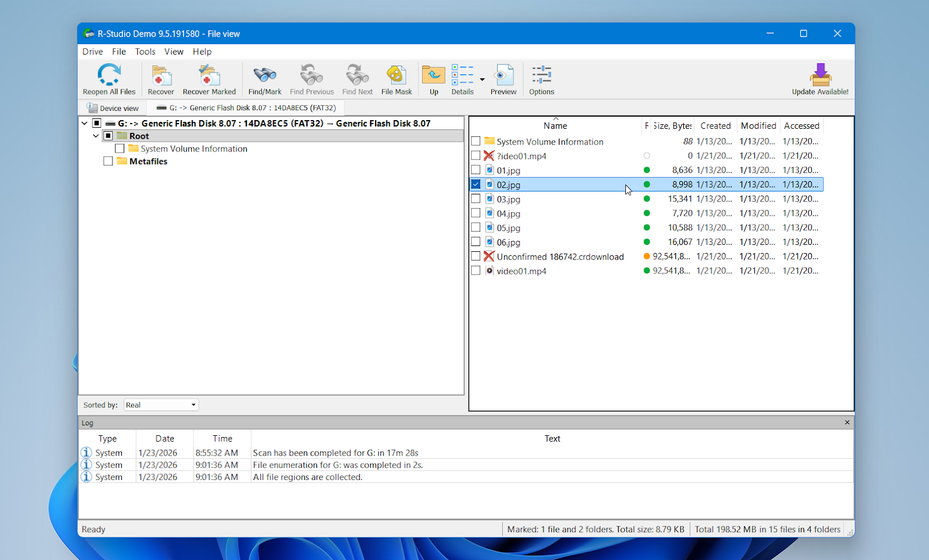Viewport: 929px width, 560px height.
Task: Uncheck the 02.jpg file checkbox
Action: coord(476,184)
